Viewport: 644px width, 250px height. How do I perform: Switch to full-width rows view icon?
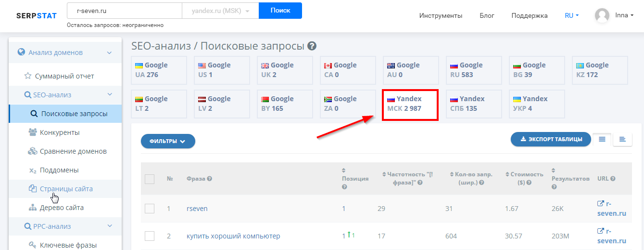(x=602, y=139)
